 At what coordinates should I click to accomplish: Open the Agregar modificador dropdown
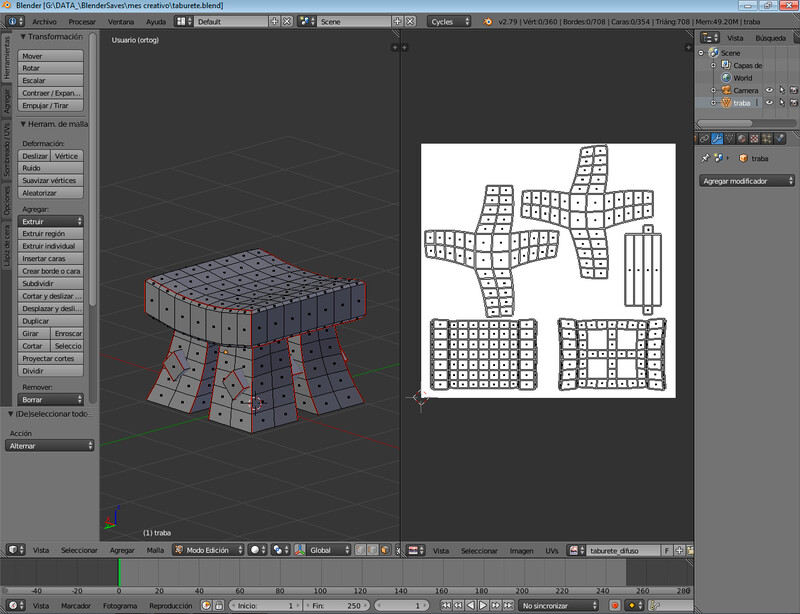coord(747,181)
